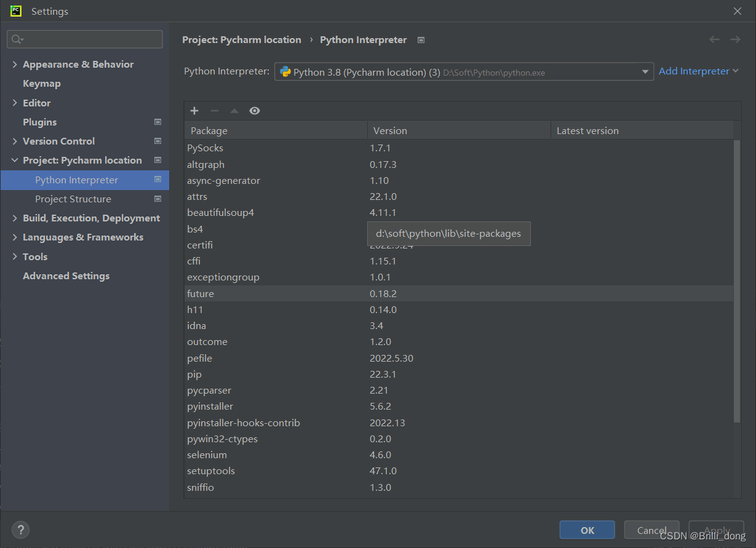Expand the Tools section
This screenshot has width=756, height=548.
pyautogui.click(x=15, y=256)
